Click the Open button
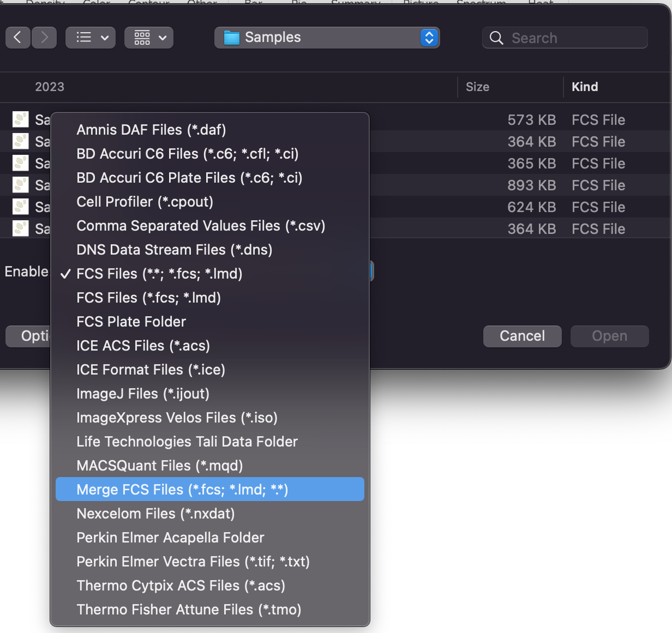This screenshot has width=672, height=633. tap(610, 336)
